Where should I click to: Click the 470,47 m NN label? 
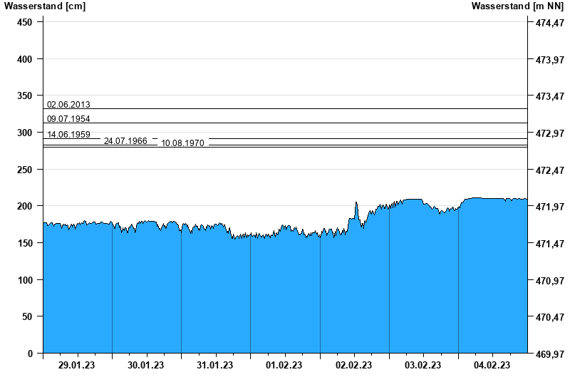click(x=550, y=318)
